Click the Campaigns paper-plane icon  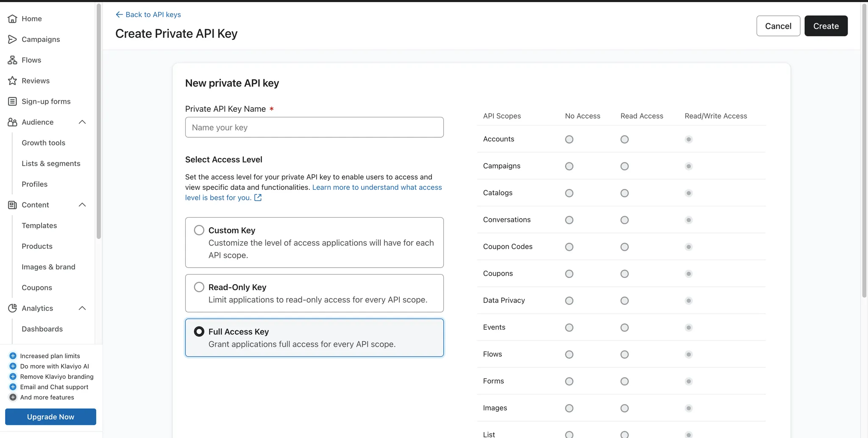12,39
